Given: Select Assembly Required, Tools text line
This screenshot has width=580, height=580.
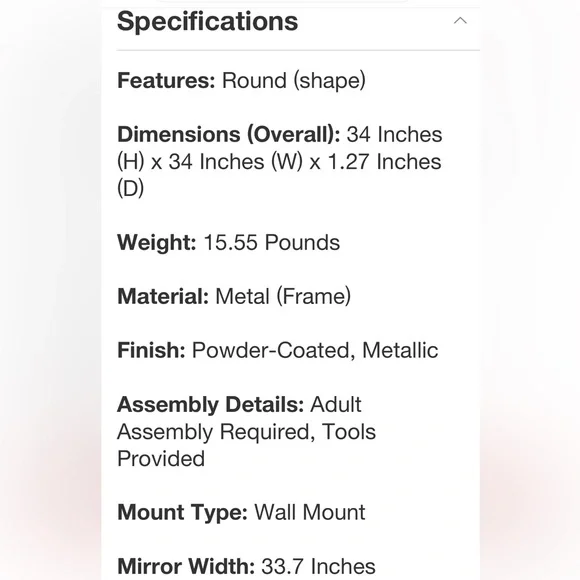Looking at the screenshot, I should (x=246, y=432).
